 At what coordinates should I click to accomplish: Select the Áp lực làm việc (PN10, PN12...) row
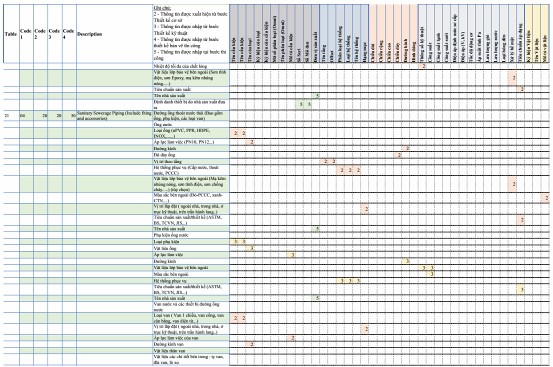191,142
